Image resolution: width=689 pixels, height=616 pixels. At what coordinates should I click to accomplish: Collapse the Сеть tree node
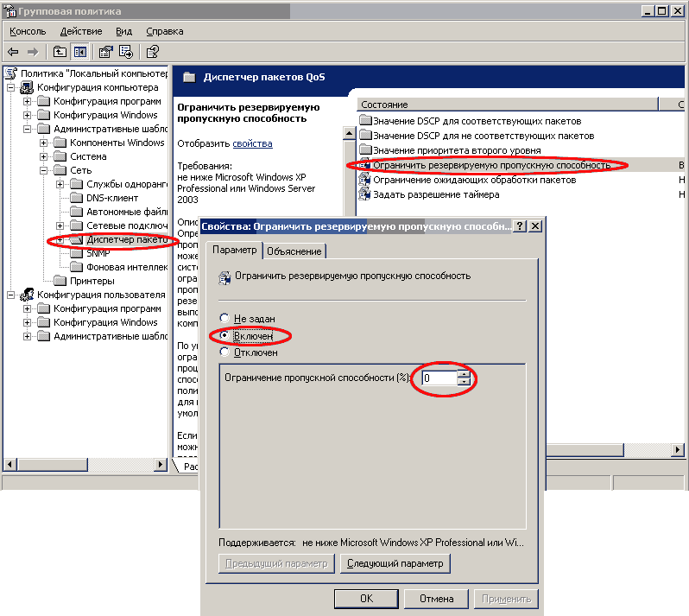coord(43,170)
